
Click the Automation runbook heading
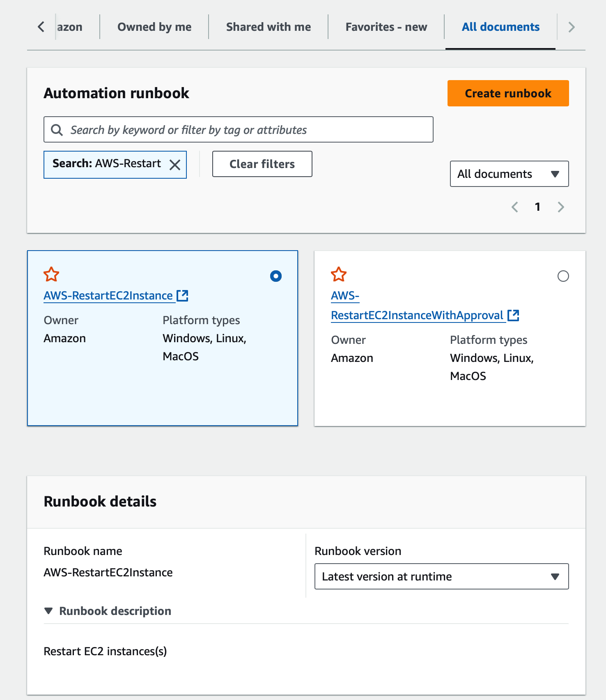(117, 93)
